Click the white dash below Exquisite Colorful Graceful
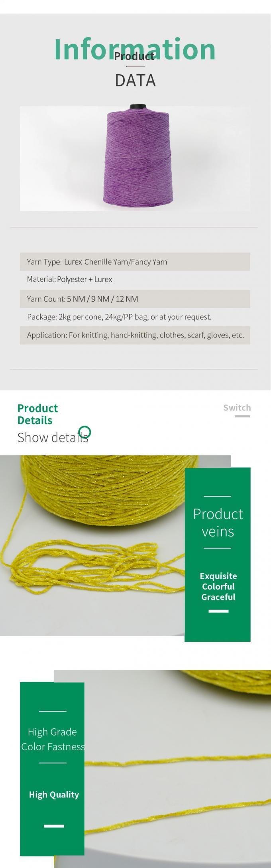271x868 pixels. 218,611
